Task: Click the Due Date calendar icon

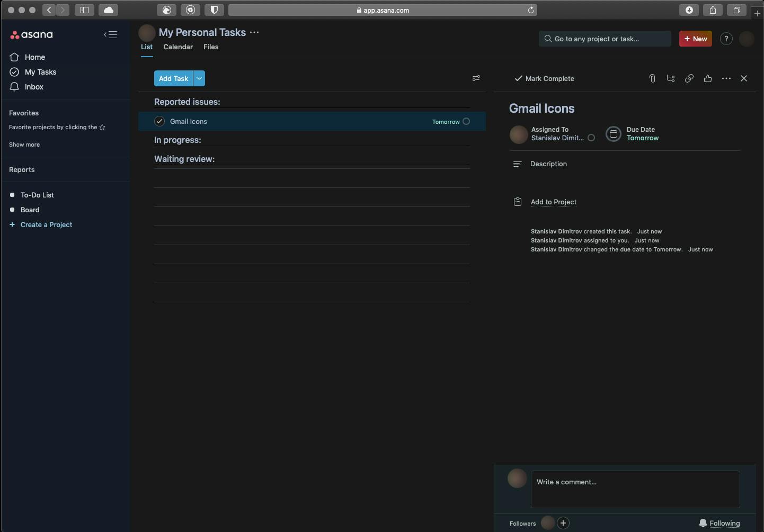Action: [x=614, y=134]
